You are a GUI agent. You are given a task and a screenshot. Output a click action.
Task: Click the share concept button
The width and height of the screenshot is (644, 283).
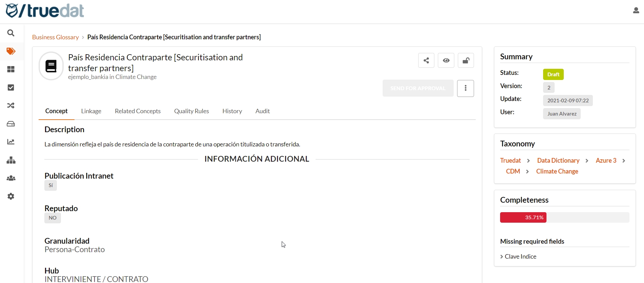tap(426, 61)
